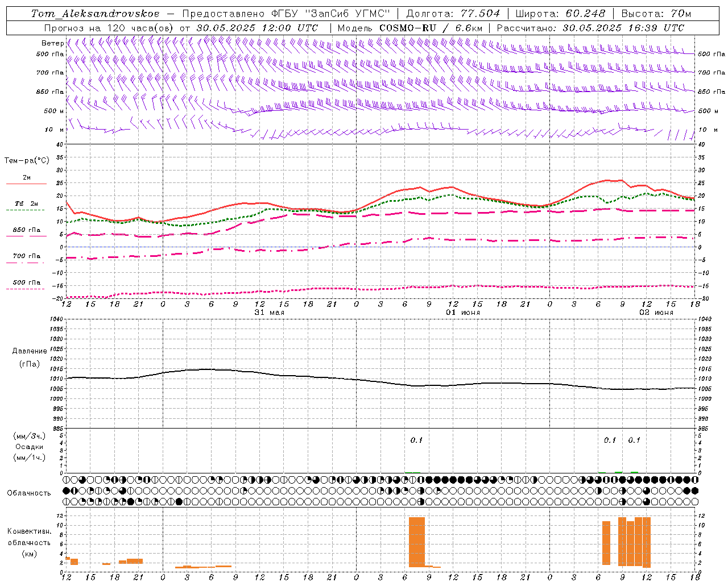
Task: Click the 0.1 precipitation value above 01 июня
Action: (417, 440)
